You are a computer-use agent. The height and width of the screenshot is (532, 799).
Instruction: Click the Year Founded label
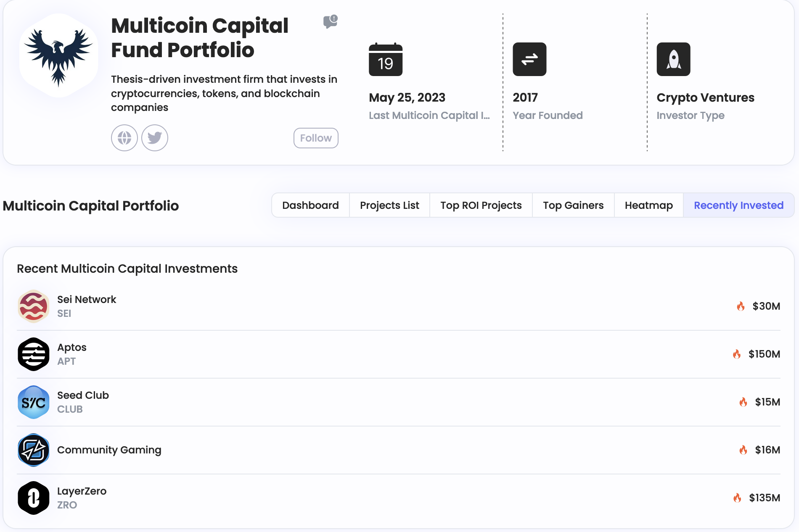tap(548, 115)
